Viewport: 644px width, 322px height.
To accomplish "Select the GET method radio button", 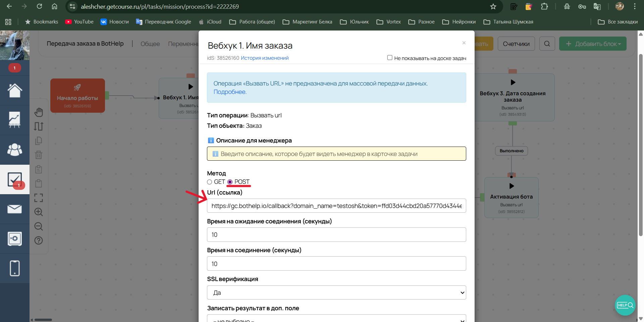I will (210, 182).
